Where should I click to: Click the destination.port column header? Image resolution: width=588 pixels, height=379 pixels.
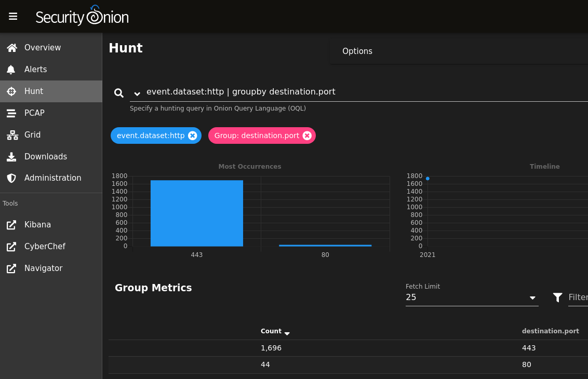point(551,331)
